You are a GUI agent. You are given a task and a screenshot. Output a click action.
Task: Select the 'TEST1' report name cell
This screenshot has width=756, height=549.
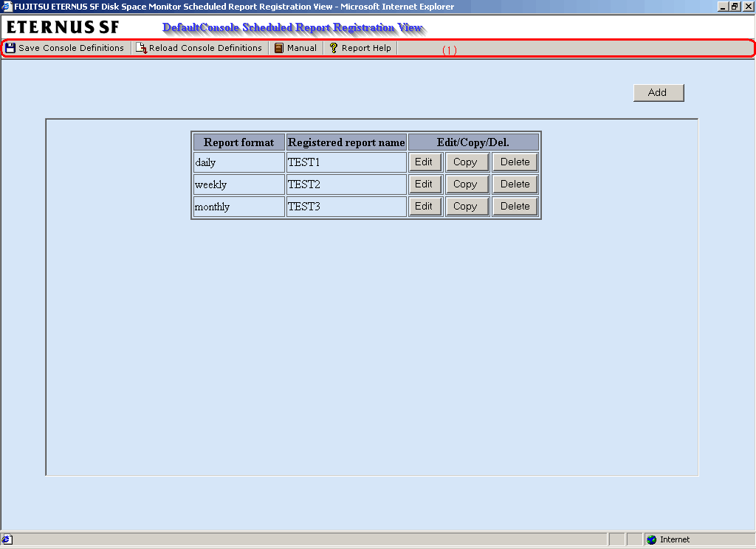(x=346, y=162)
